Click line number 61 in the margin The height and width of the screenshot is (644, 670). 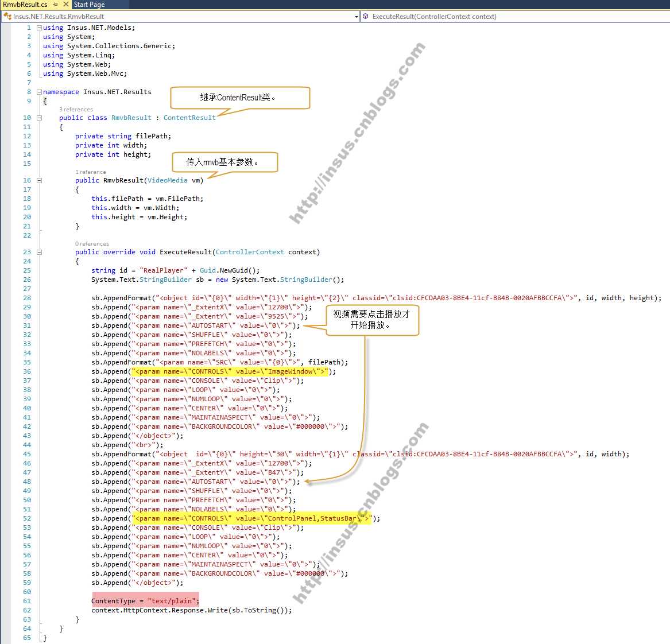27,601
